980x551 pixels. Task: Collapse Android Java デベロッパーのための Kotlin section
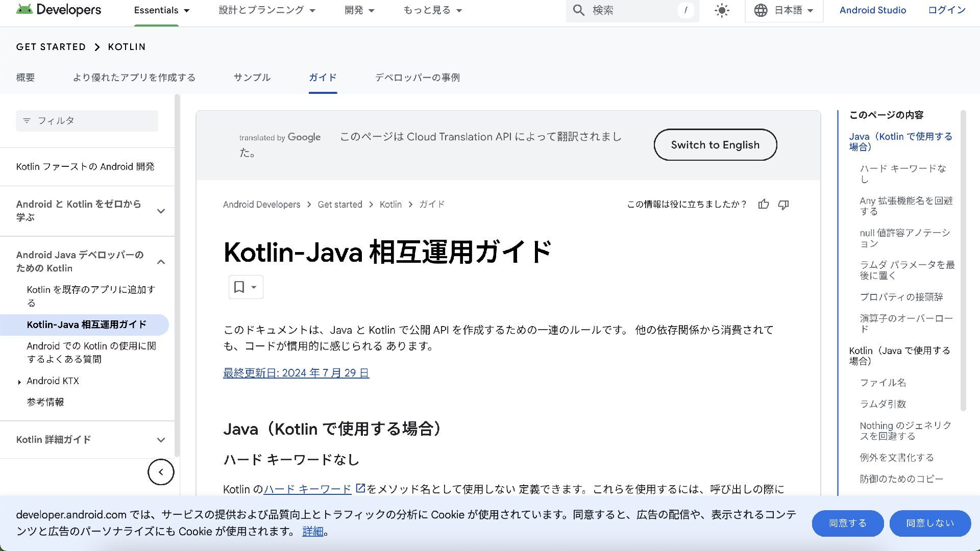(161, 262)
